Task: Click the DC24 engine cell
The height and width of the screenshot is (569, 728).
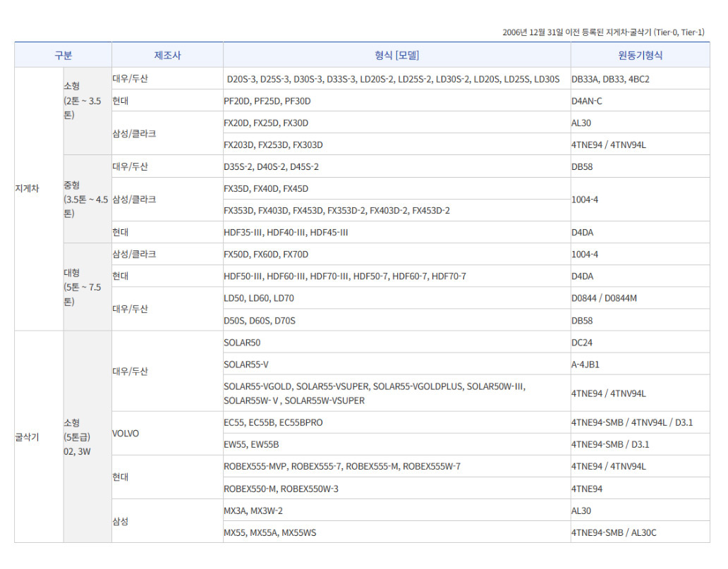Action: pyautogui.click(x=641, y=342)
